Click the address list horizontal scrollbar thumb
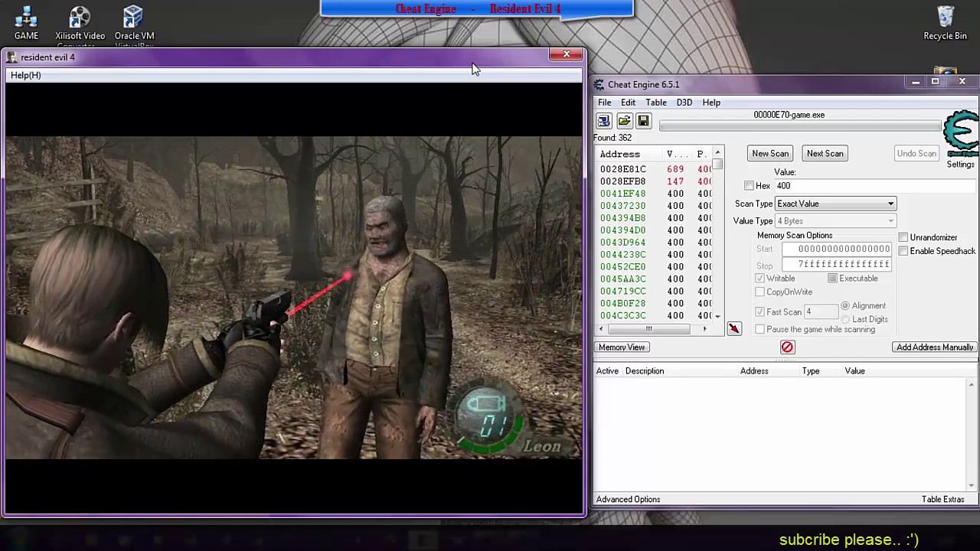The image size is (980, 551). pyautogui.click(x=648, y=329)
